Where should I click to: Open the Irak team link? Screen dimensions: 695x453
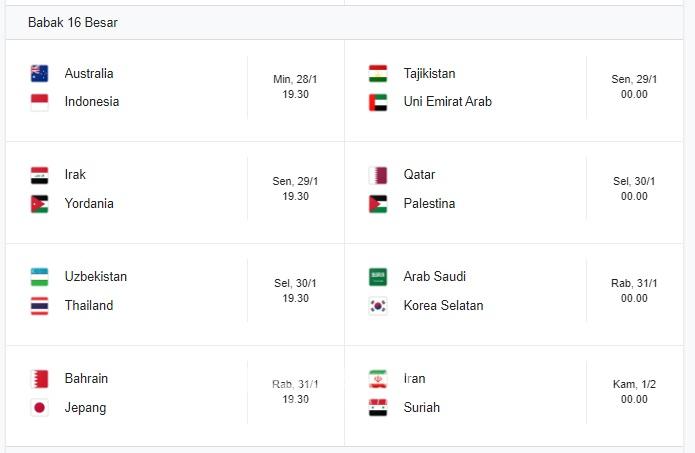coord(75,175)
